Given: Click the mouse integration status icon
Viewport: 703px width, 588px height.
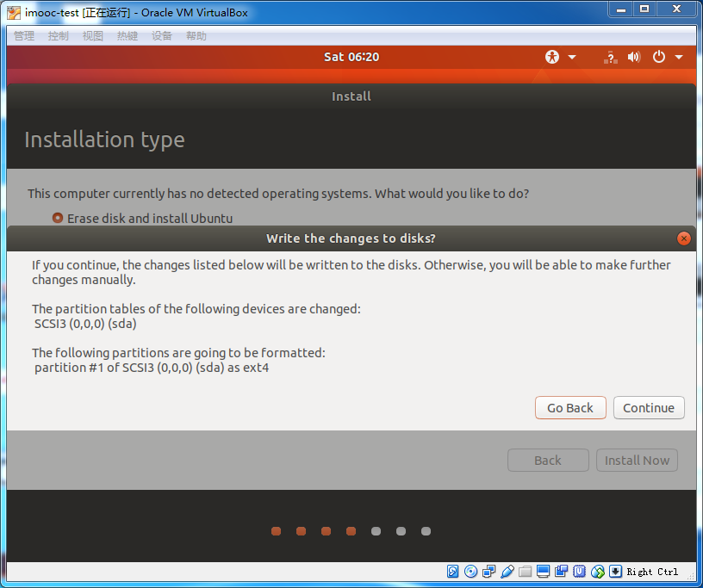Looking at the screenshot, I should click(x=598, y=572).
